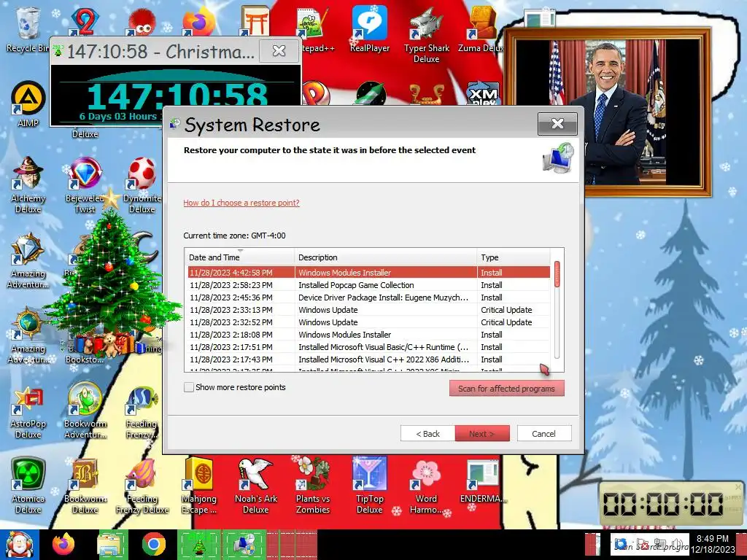This screenshot has width=747, height=560.
Task: Launch TipTop Deluxe desktop icon
Action: tap(369, 486)
